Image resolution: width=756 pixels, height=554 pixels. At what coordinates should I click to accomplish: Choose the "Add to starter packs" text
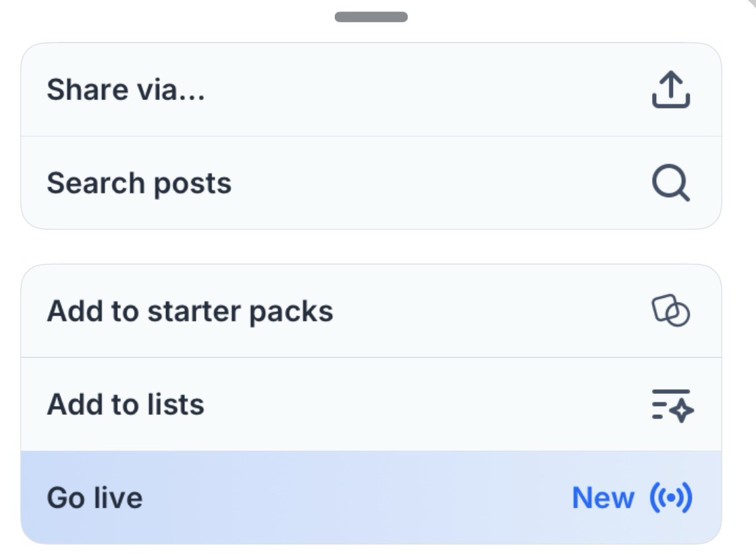(190, 311)
